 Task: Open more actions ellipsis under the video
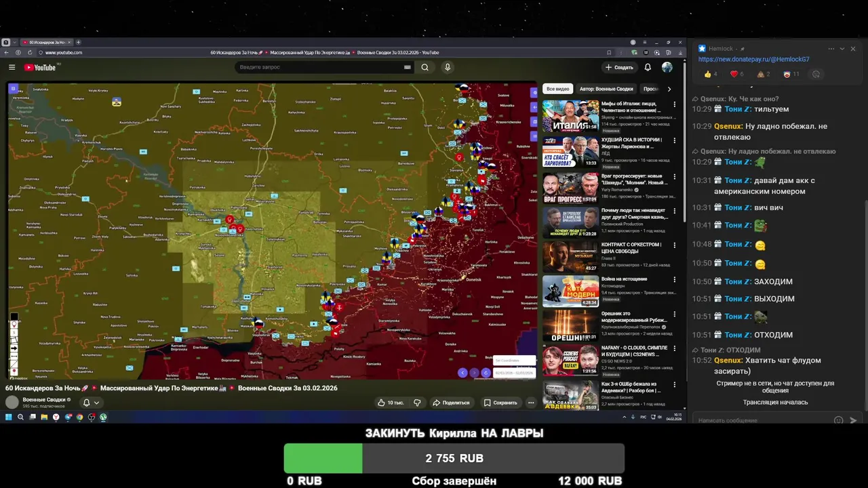click(x=531, y=403)
